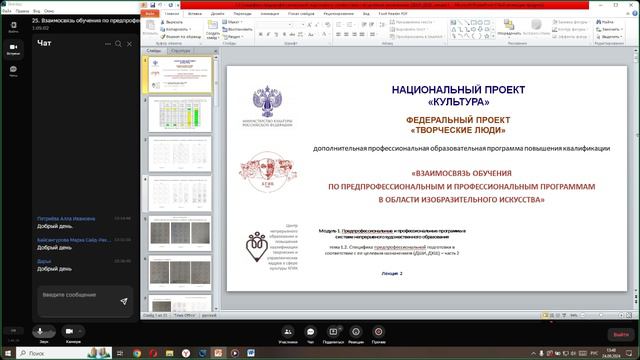Switch to the Transitions ribbon tab

[242, 13]
